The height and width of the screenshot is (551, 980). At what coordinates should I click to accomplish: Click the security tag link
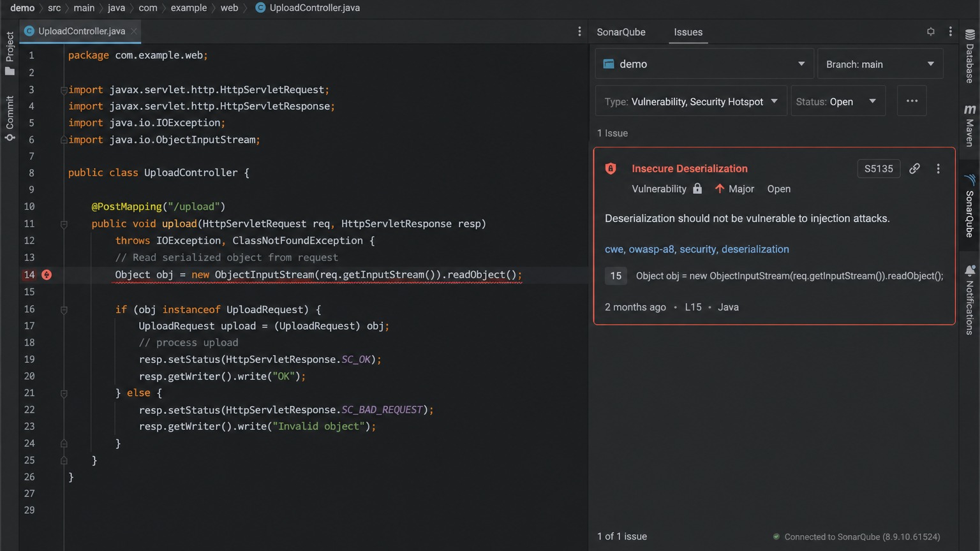tap(697, 249)
